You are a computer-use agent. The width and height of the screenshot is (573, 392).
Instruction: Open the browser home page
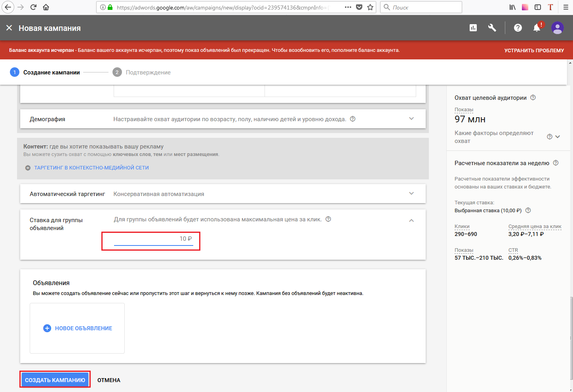[46, 7]
